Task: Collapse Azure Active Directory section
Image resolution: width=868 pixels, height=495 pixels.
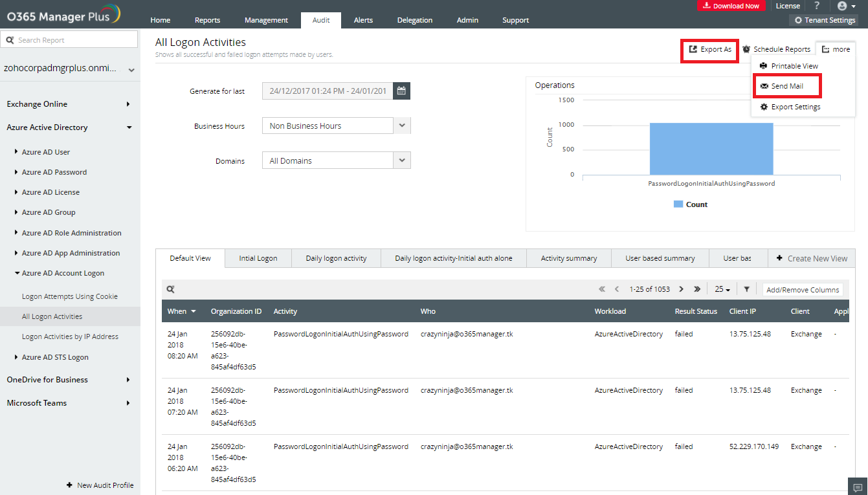Action: [70, 127]
